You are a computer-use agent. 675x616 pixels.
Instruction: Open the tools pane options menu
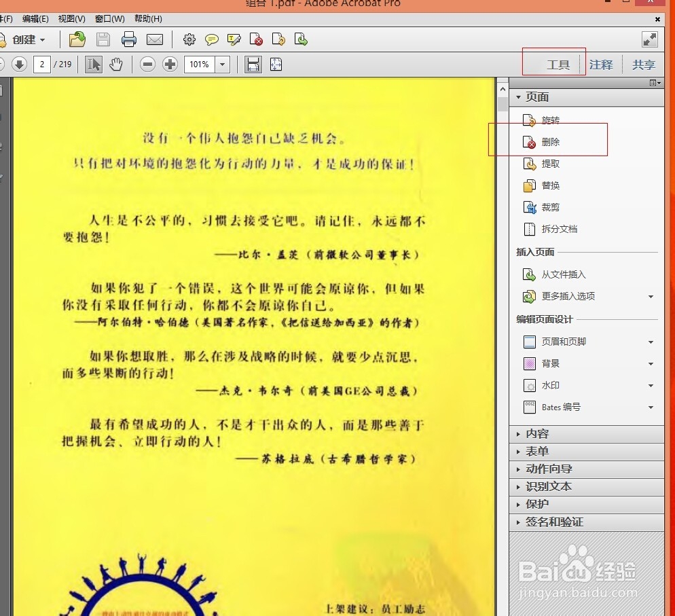pos(655,83)
